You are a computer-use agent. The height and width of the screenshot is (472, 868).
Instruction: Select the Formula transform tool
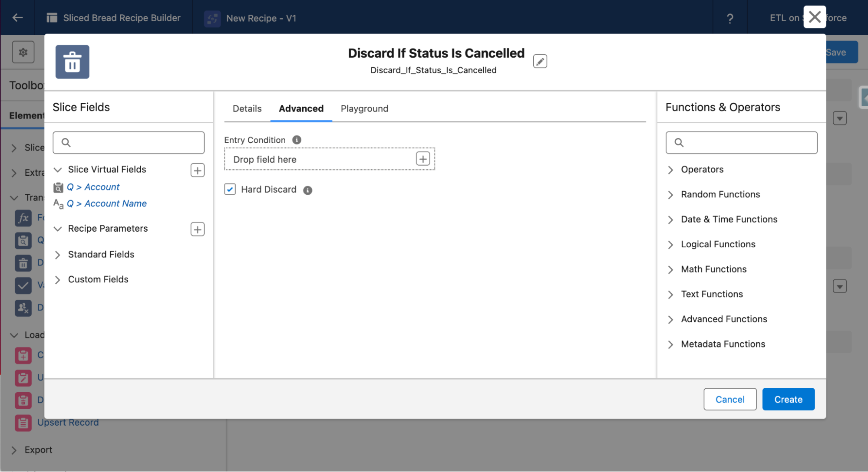(23, 218)
